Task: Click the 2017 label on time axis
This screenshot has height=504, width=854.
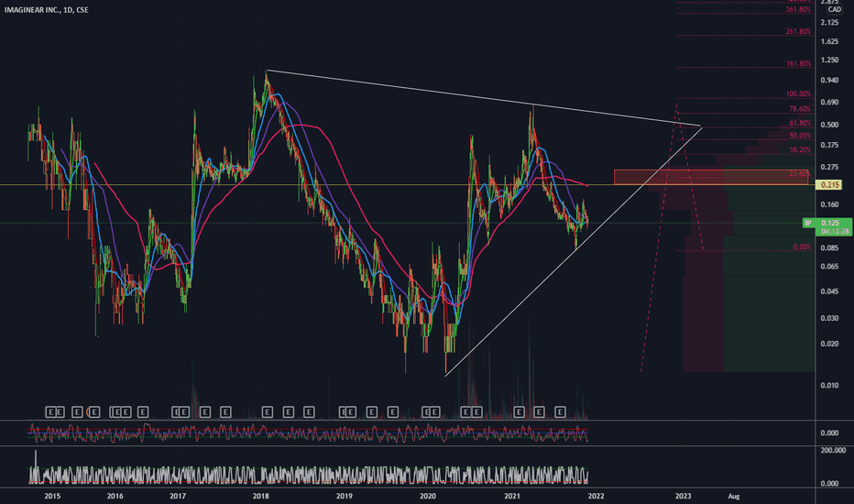Action: [178, 496]
